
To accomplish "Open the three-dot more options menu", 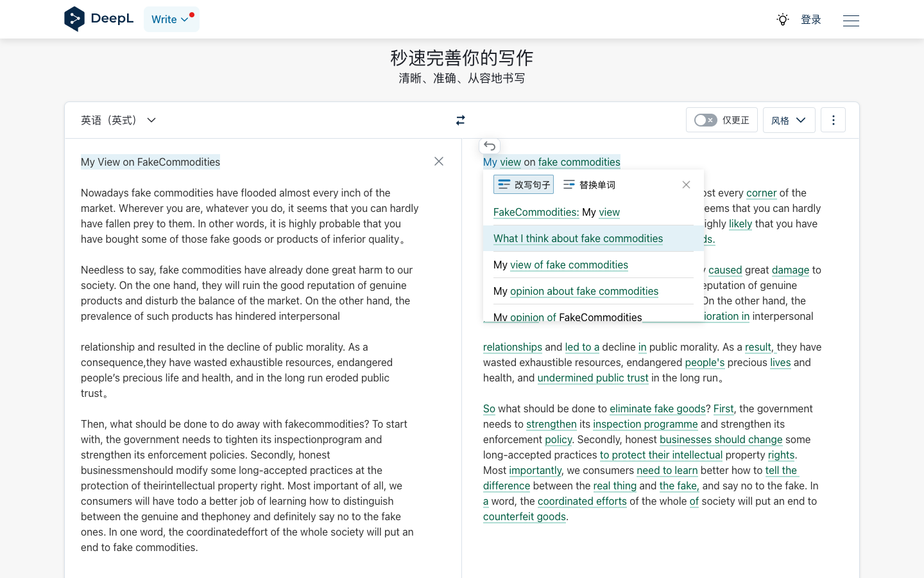I will [833, 120].
